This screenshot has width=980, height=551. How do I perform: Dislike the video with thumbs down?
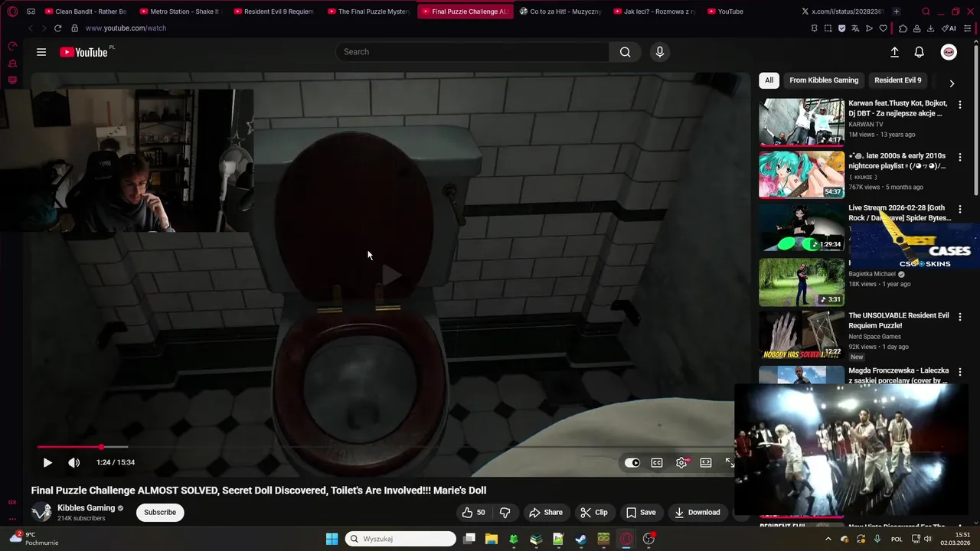tap(505, 512)
